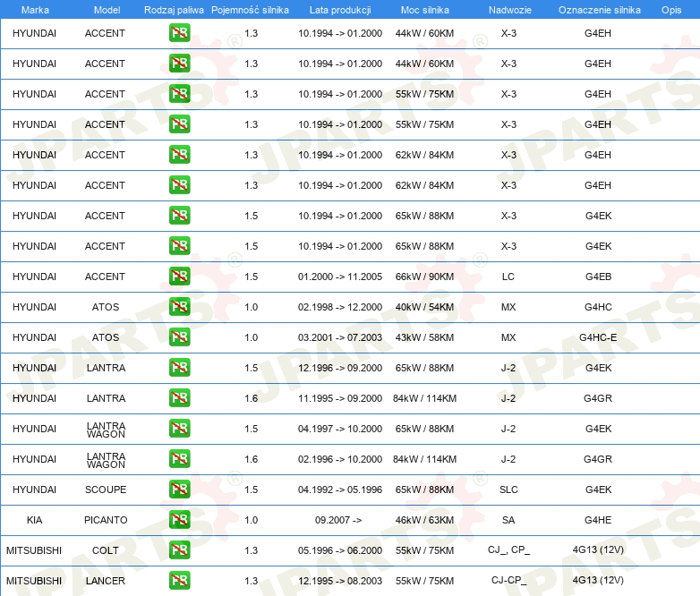The image size is (700, 596).
Task: Select the 05.1996 -> 06.2000 date cell
Action: point(340,550)
